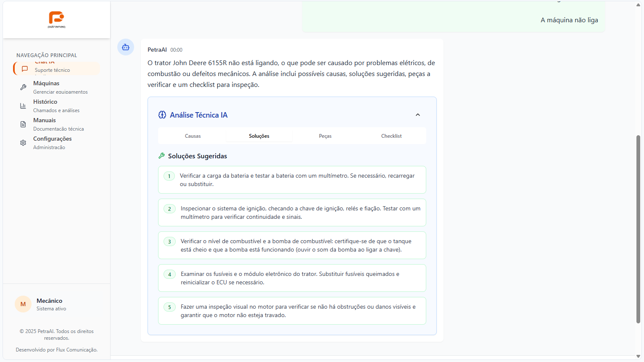Open Chat IA speech bubble icon
The width and height of the screenshot is (644, 362).
coord(25,69)
